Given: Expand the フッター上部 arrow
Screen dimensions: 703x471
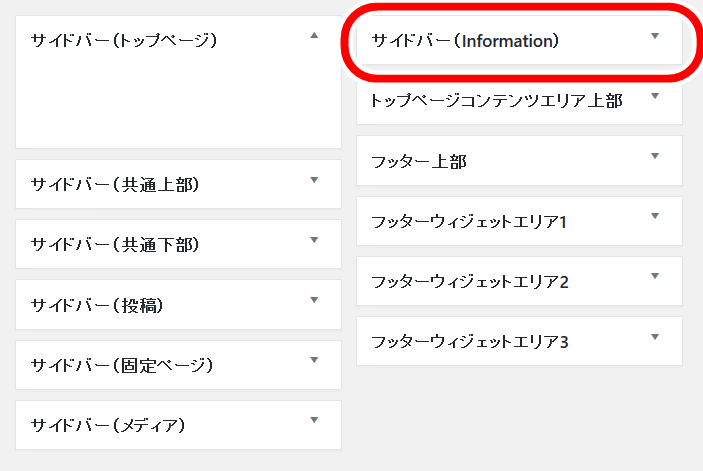Looking at the screenshot, I should point(655,156).
